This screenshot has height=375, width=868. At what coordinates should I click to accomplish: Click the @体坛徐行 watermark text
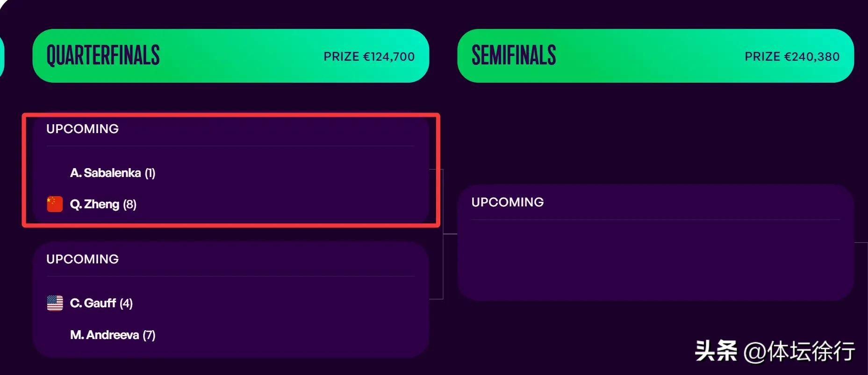799,351
